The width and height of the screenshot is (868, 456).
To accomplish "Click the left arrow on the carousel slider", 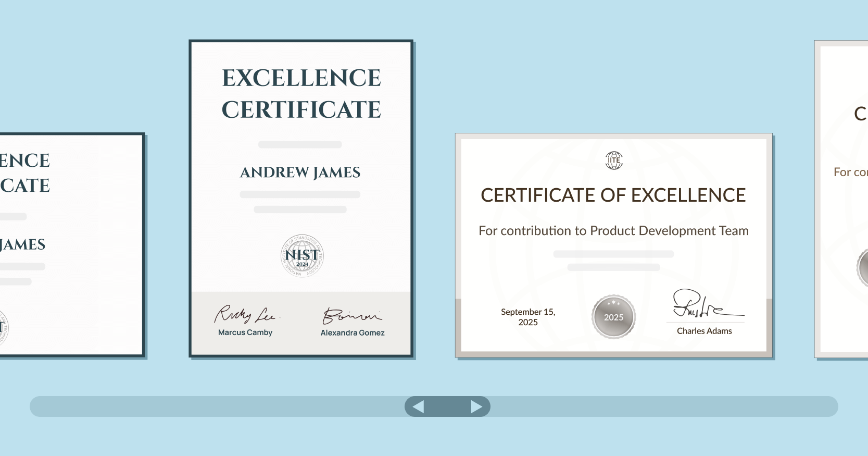I will (418, 406).
